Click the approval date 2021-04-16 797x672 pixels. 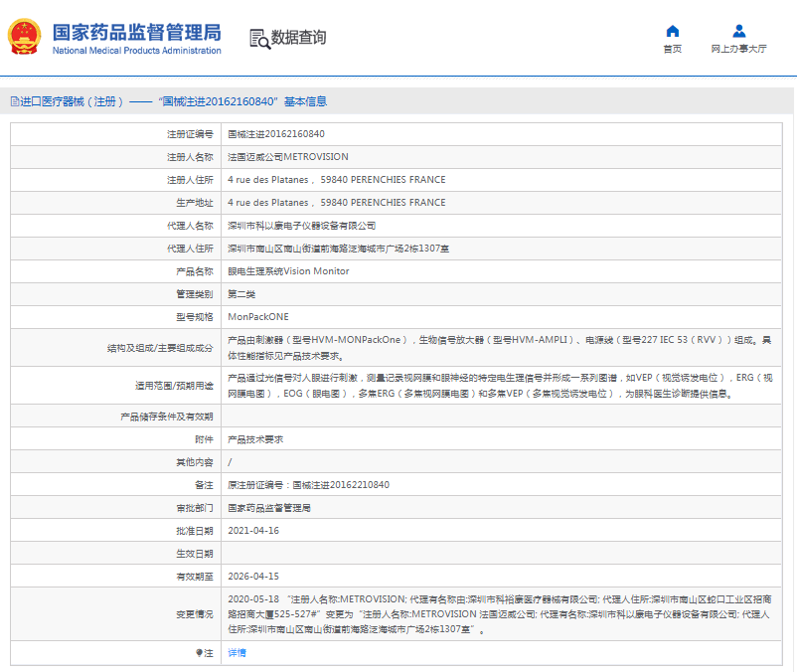(x=253, y=531)
